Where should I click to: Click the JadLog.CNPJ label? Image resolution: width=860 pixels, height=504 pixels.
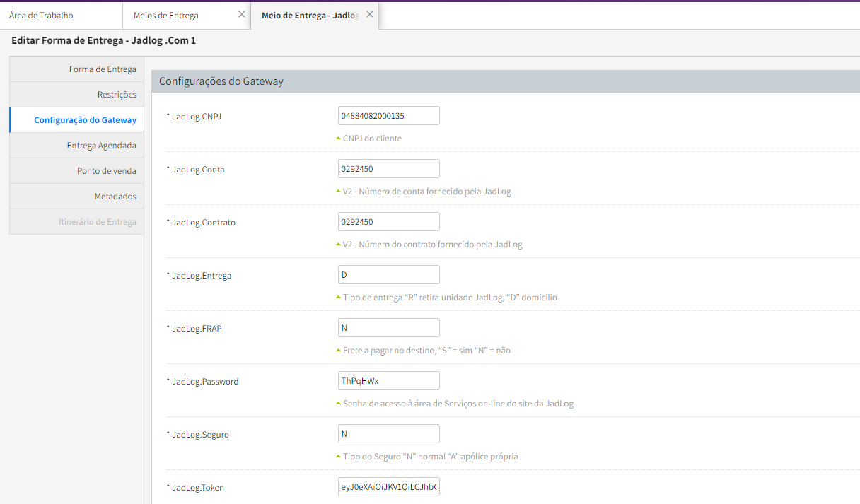pos(197,116)
